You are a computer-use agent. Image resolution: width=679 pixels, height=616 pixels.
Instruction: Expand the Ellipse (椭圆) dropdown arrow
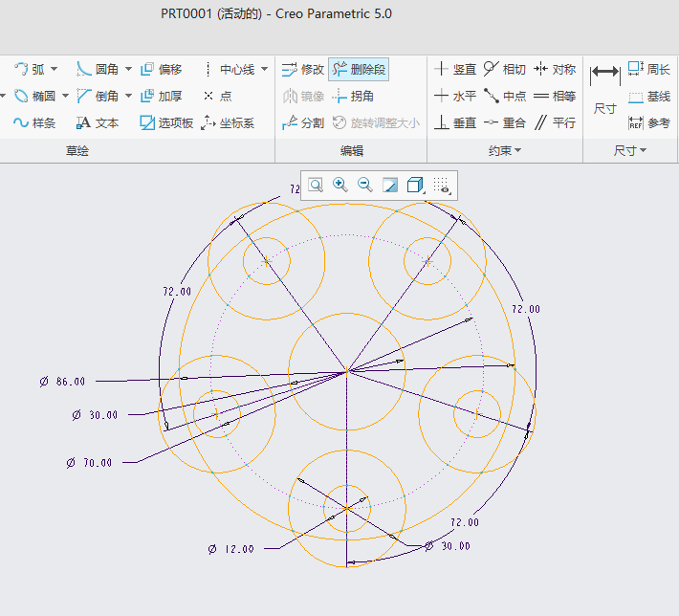(x=65, y=96)
